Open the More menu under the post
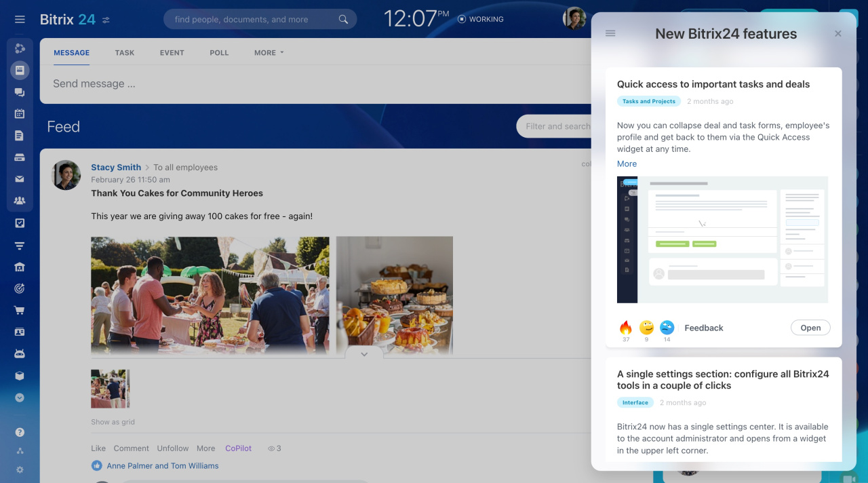Image resolution: width=868 pixels, height=483 pixels. pyautogui.click(x=206, y=448)
